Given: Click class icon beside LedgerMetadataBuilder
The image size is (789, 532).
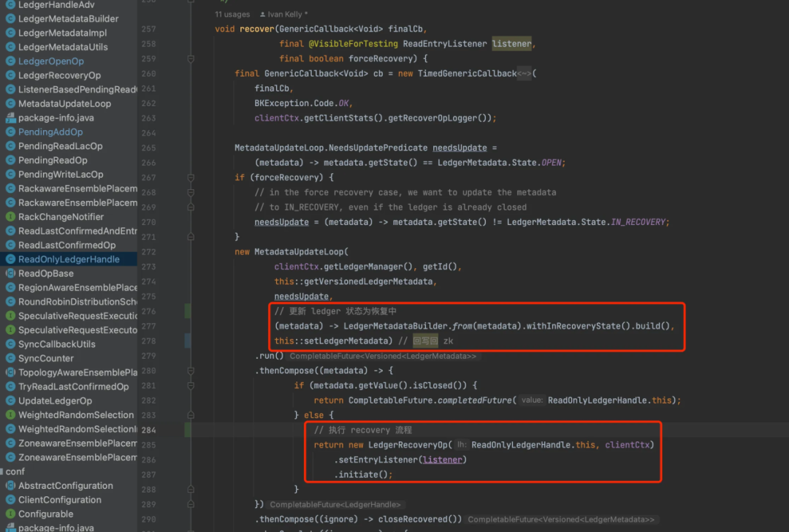Looking at the screenshot, I should [10, 18].
